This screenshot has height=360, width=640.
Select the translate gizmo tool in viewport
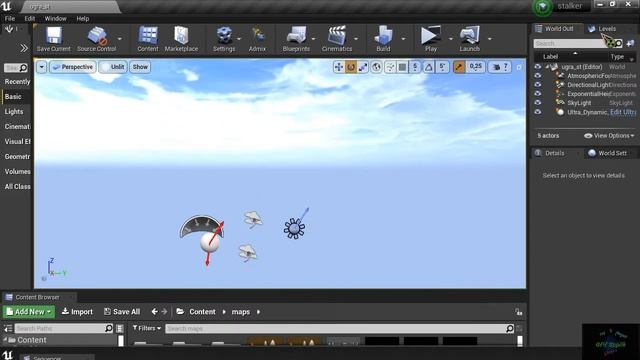(x=338, y=67)
